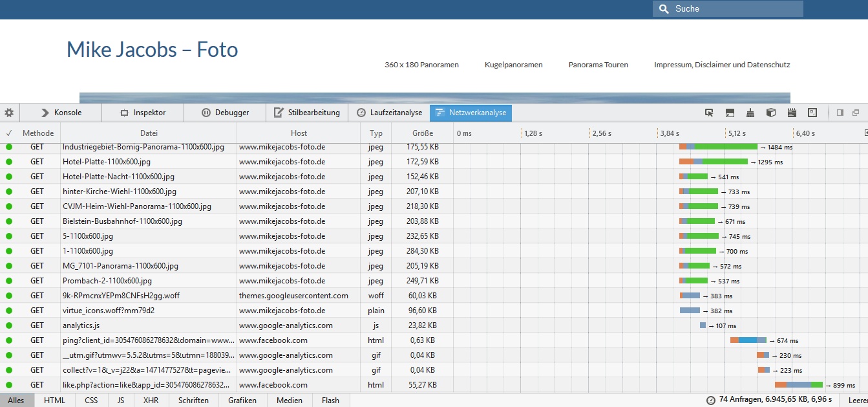
Task: Toggle the split console icon
Action: (730, 113)
